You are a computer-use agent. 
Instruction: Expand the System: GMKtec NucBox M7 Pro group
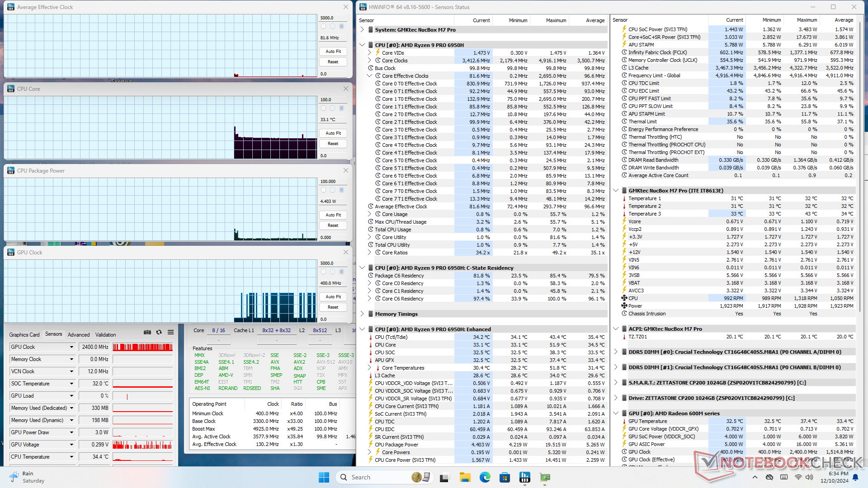point(362,30)
